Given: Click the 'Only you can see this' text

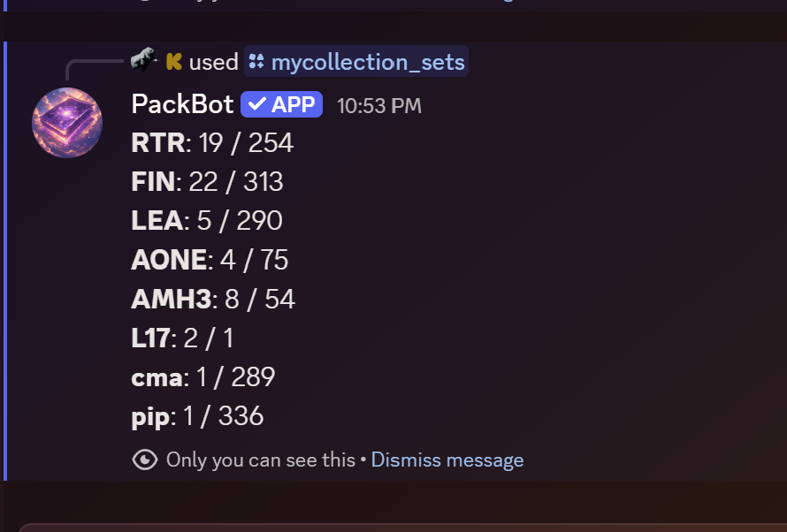Looking at the screenshot, I should click(x=260, y=460).
